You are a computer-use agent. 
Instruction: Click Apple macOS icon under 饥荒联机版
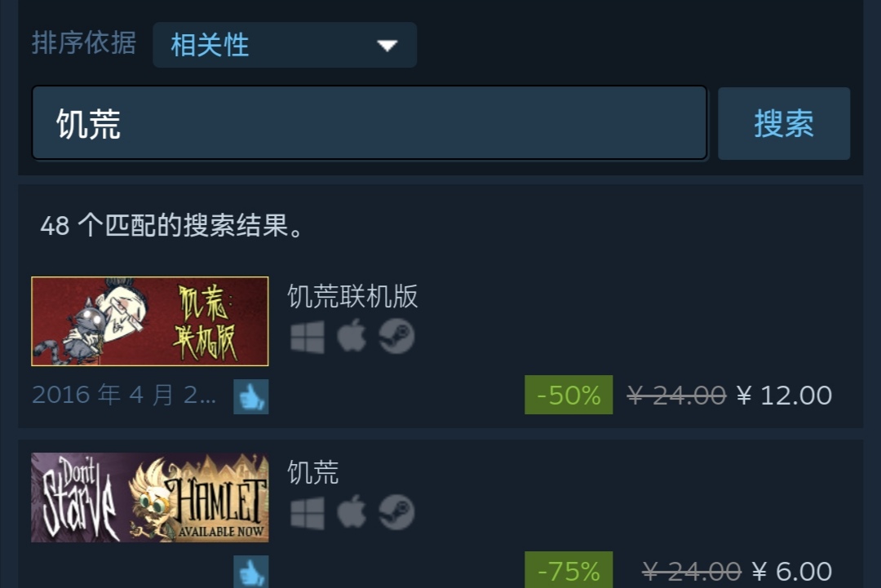pos(352,336)
